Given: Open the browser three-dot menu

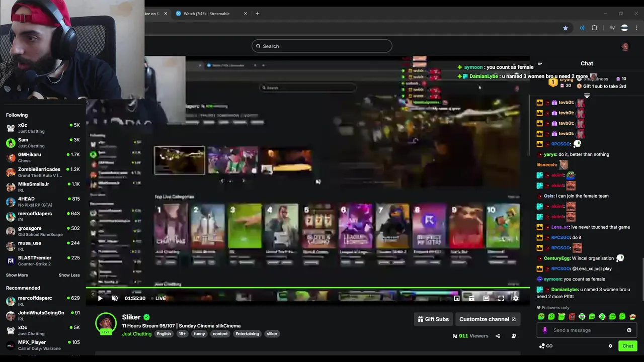Looking at the screenshot, I should pos(637,28).
